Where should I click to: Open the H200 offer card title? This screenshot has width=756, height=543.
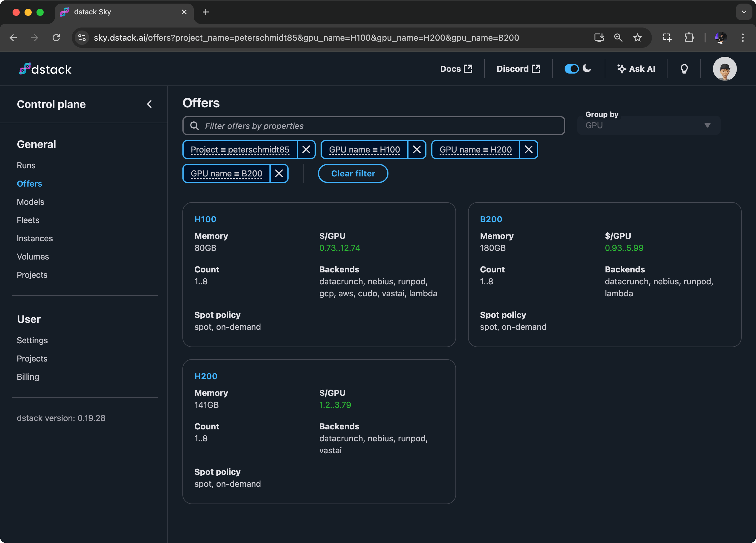click(x=206, y=376)
